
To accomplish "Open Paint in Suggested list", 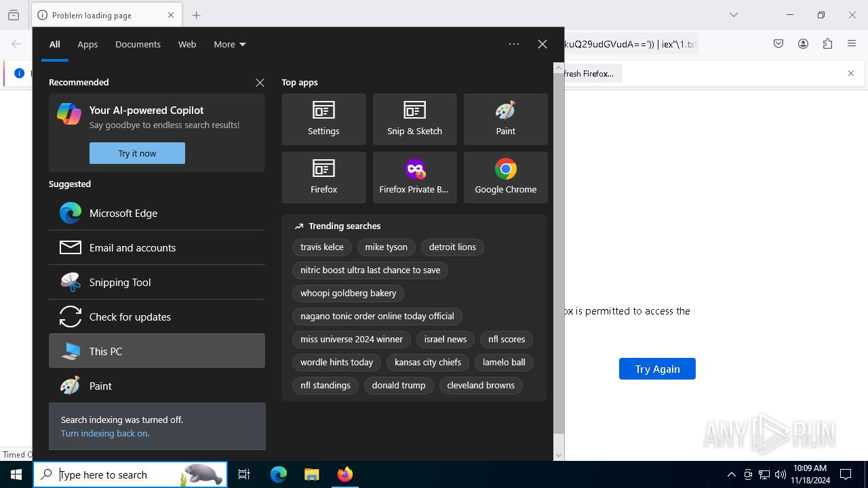I will [x=157, y=386].
